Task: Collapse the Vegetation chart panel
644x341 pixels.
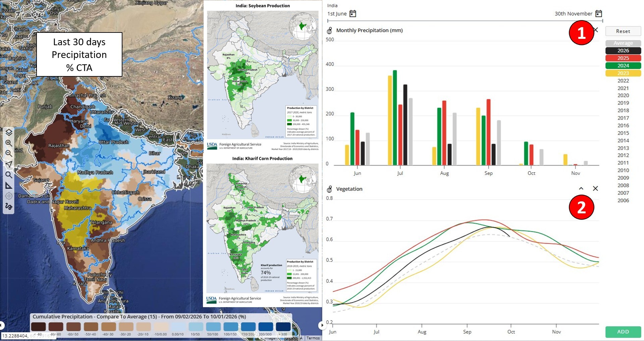Action: click(581, 189)
